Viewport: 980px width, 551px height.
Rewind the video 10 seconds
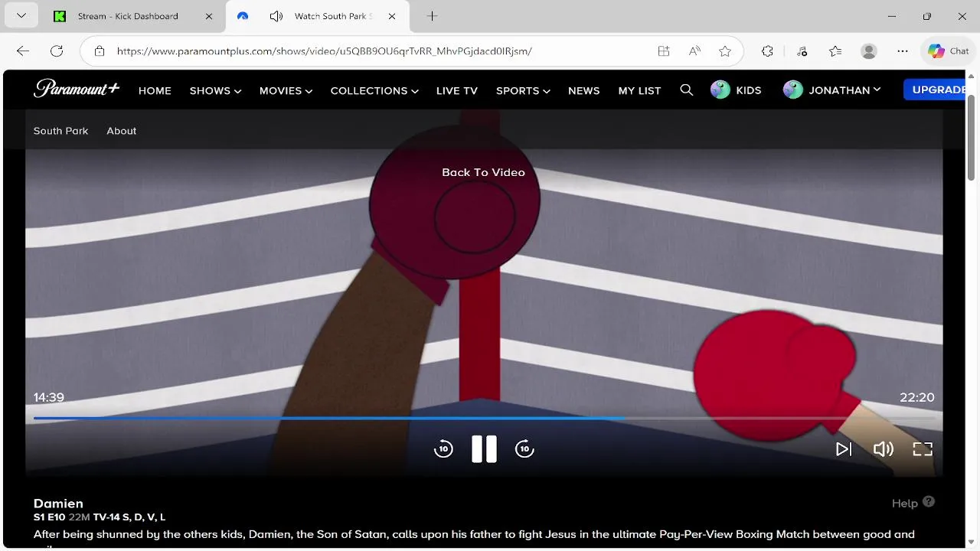(443, 449)
